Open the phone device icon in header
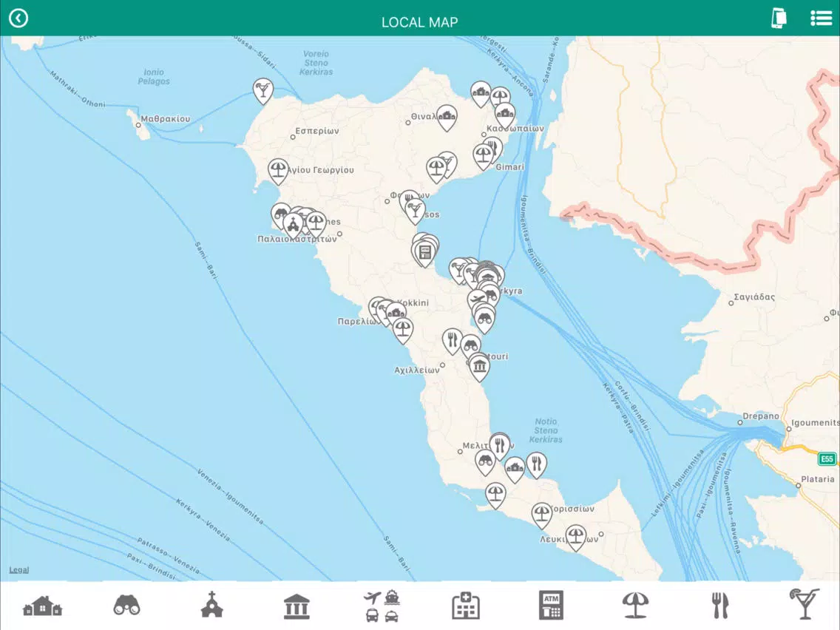840x630 pixels. (x=779, y=18)
